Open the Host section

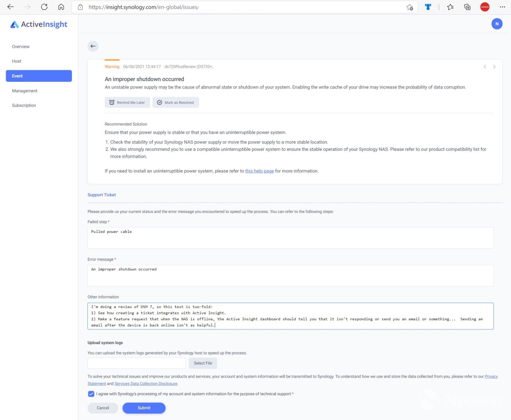click(16, 61)
